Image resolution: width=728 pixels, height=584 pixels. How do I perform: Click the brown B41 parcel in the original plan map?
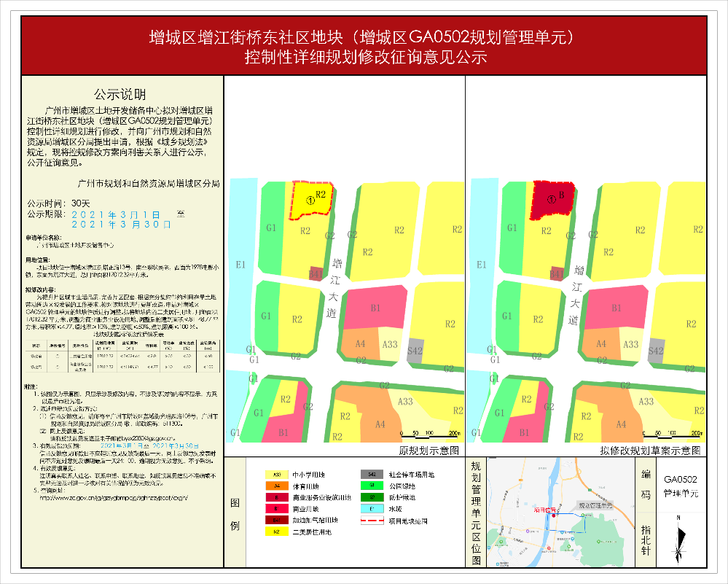(316, 273)
